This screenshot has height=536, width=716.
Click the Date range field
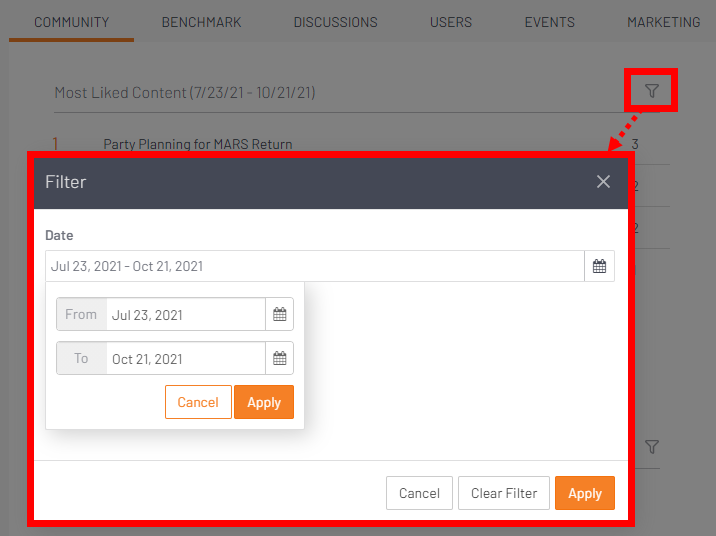(314, 266)
